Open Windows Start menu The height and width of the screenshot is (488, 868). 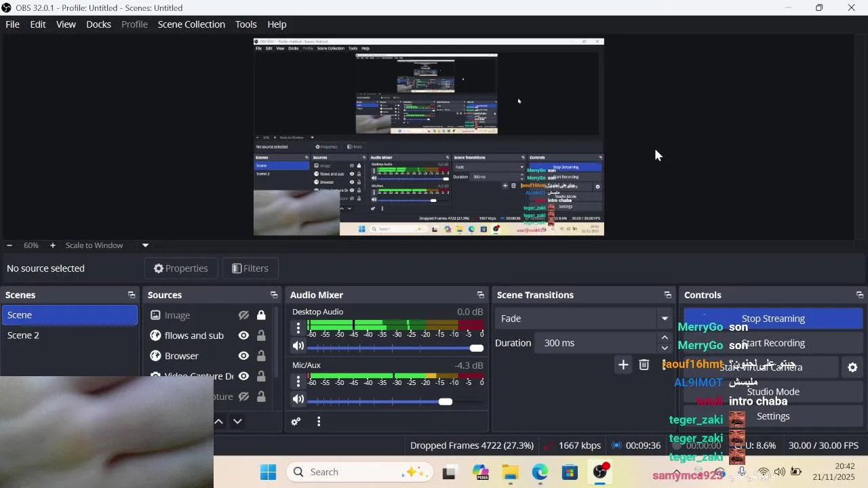269,472
